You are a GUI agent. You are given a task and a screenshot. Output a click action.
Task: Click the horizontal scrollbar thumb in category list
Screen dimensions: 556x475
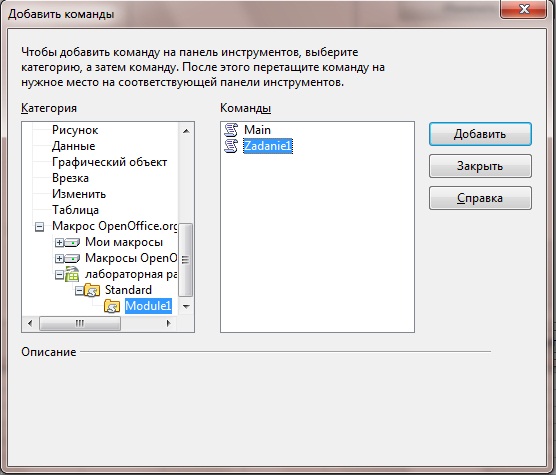coord(80,323)
